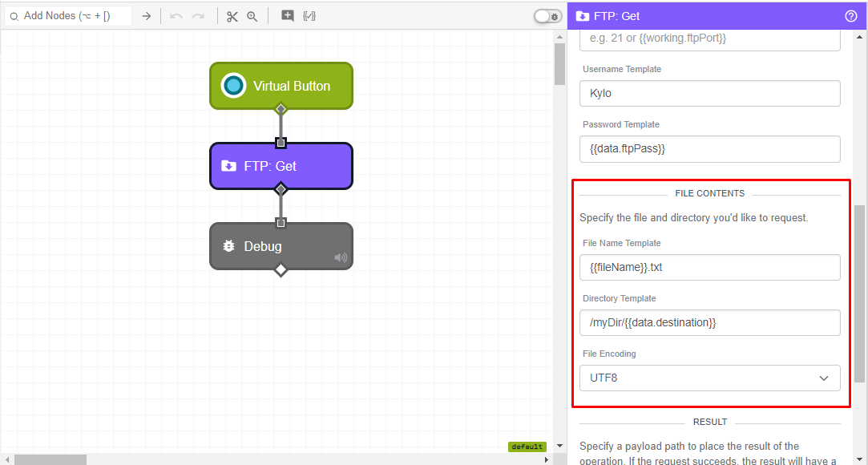Click the RESULT section heading
868x465 pixels.
coord(709,422)
